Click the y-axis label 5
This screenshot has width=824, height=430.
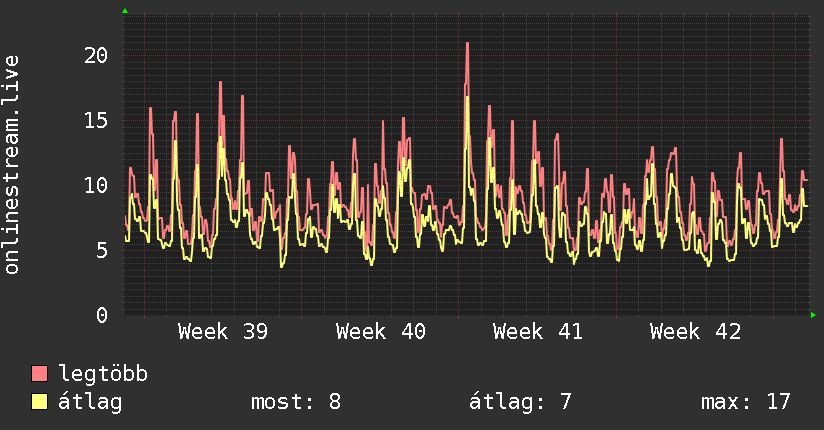coord(102,250)
